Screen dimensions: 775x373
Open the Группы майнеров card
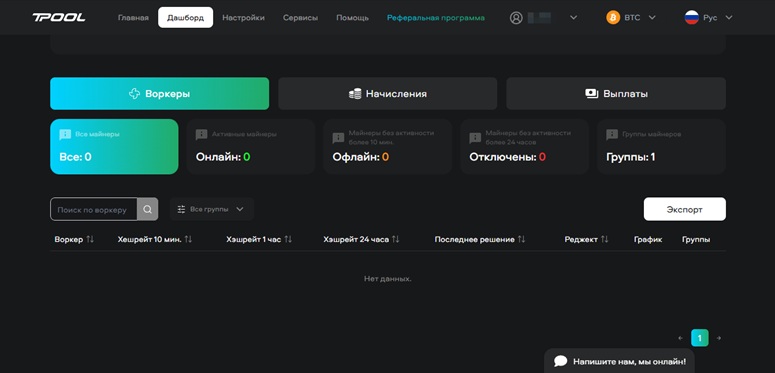[x=661, y=146]
